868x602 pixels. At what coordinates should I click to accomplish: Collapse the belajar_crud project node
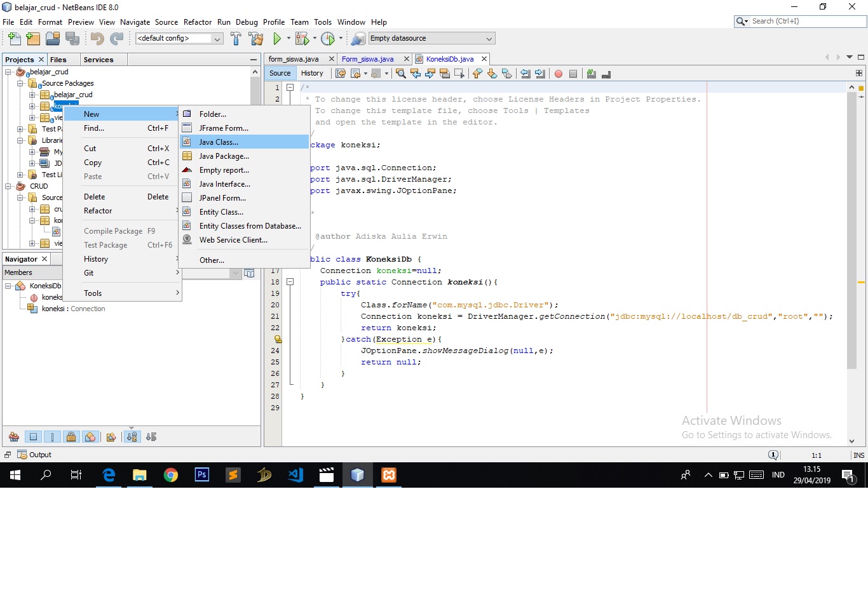point(8,72)
